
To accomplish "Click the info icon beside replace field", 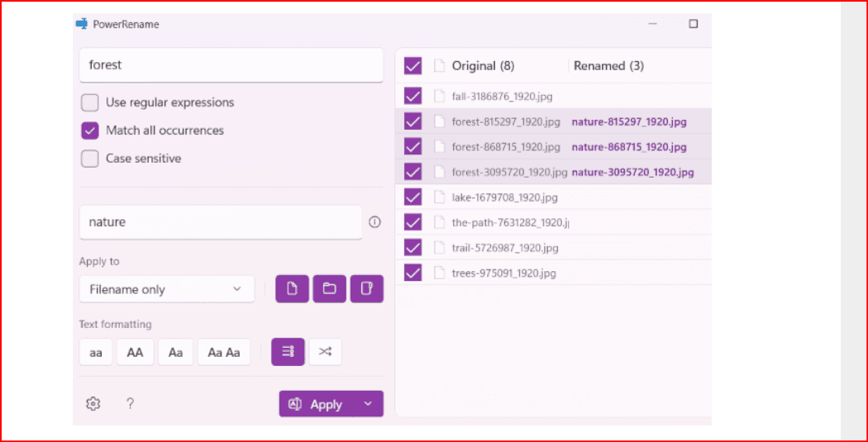I will click(374, 222).
